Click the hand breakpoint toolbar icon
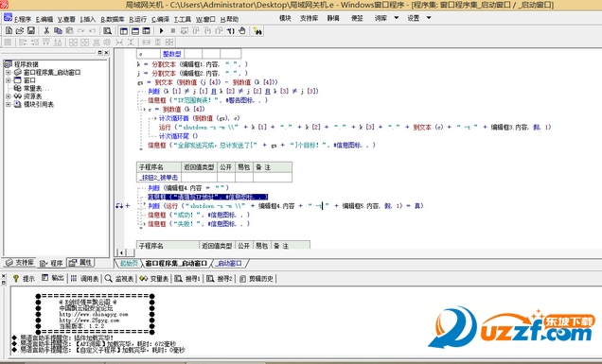The width and height of the screenshot is (602, 364). [x=242, y=30]
